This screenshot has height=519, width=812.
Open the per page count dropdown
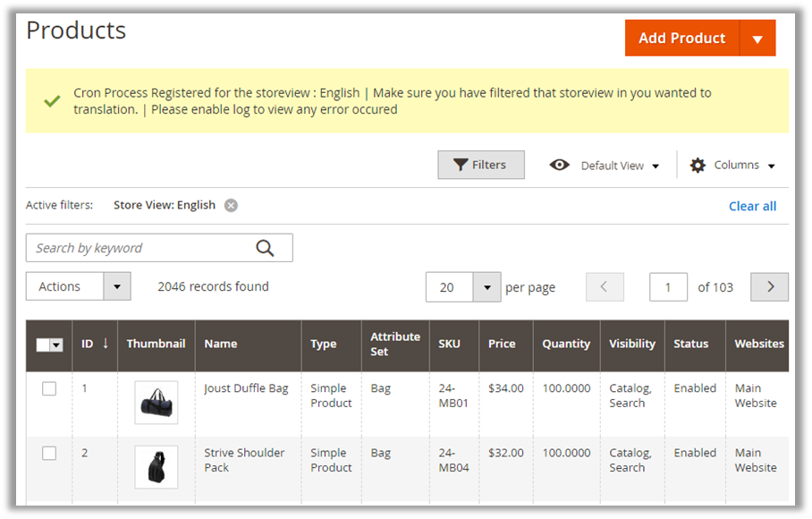click(x=486, y=287)
